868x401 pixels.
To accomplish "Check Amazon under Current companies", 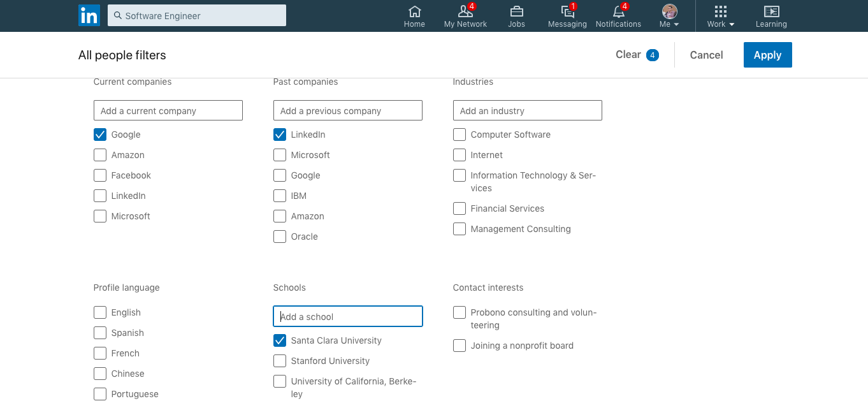I will (100, 155).
